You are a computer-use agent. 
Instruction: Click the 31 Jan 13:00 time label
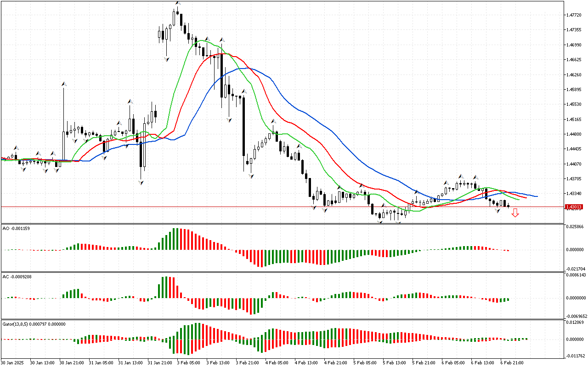point(130,363)
